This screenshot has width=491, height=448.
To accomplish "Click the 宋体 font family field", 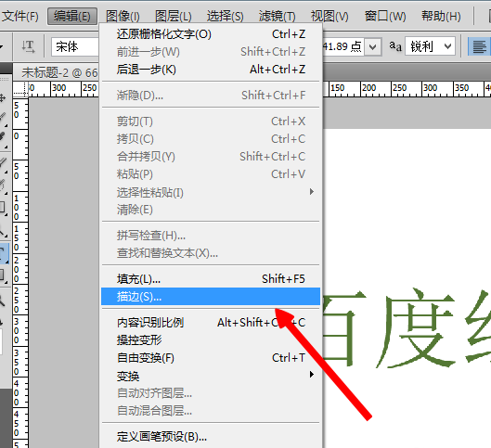I will point(75,47).
